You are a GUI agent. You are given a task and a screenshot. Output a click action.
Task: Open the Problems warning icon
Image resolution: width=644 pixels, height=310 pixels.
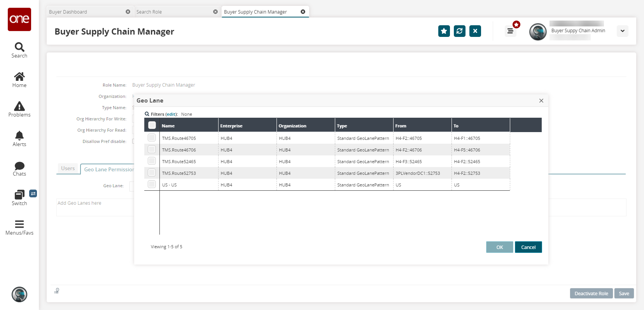(19, 109)
